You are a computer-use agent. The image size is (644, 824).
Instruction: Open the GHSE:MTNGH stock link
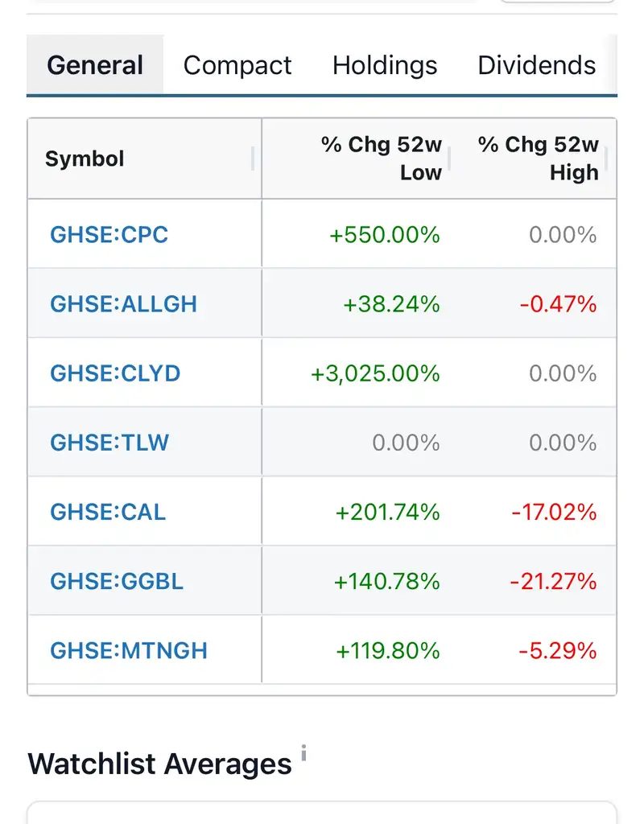[x=129, y=650]
